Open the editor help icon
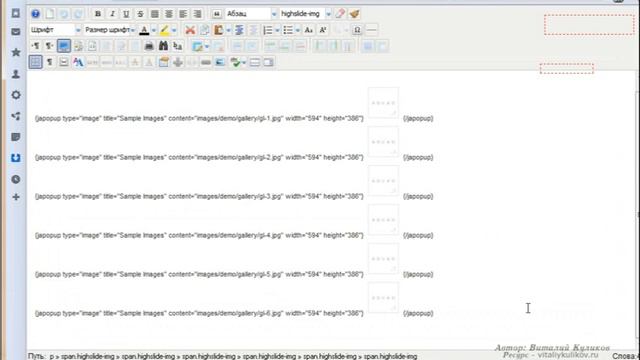640x360 pixels. point(36,14)
